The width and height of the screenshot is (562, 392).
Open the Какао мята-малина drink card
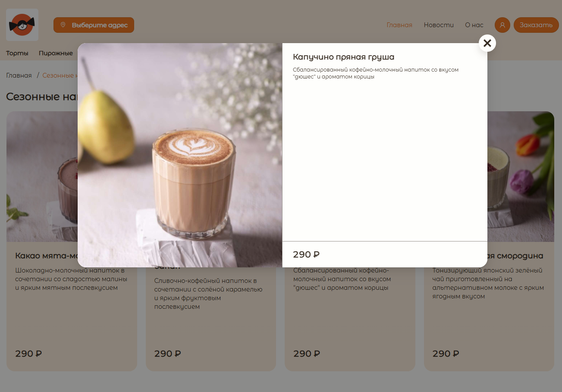point(42,241)
